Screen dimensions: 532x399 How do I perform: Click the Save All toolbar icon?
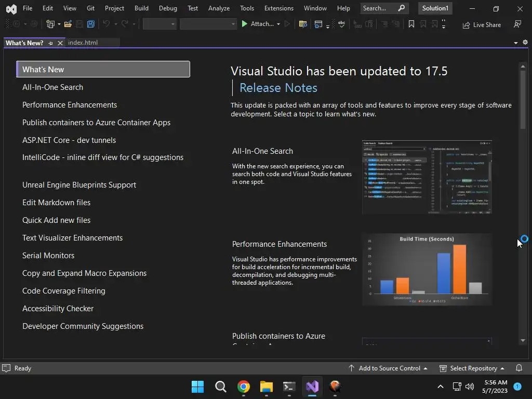(x=90, y=24)
